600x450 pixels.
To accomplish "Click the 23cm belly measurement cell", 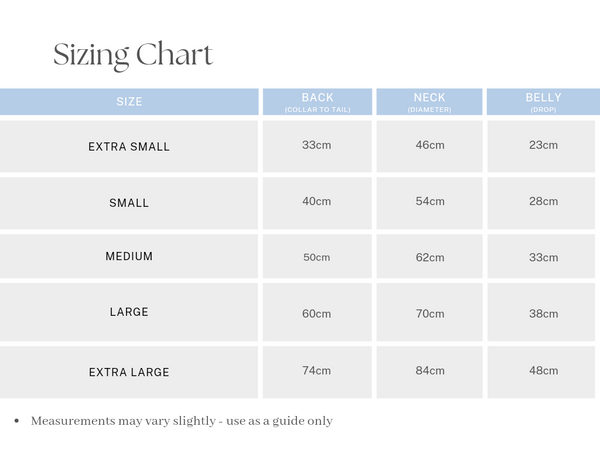I will (x=543, y=146).
